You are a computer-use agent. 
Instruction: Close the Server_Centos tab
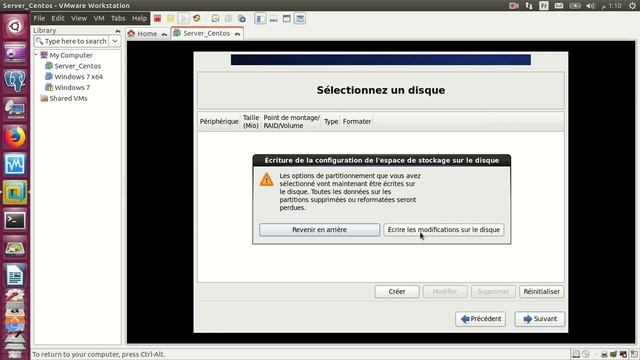pyautogui.click(x=238, y=34)
